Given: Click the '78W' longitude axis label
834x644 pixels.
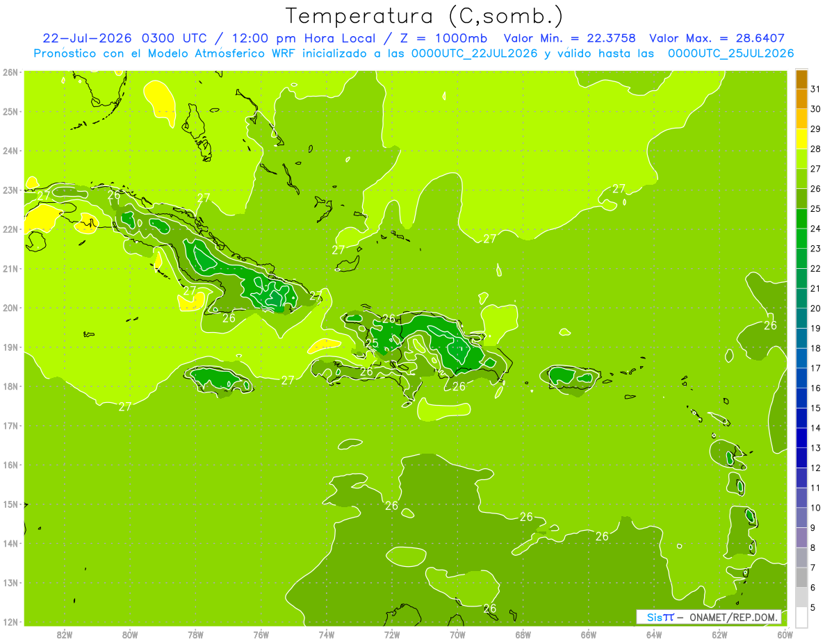Looking at the screenshot, I should coord(195,634).
